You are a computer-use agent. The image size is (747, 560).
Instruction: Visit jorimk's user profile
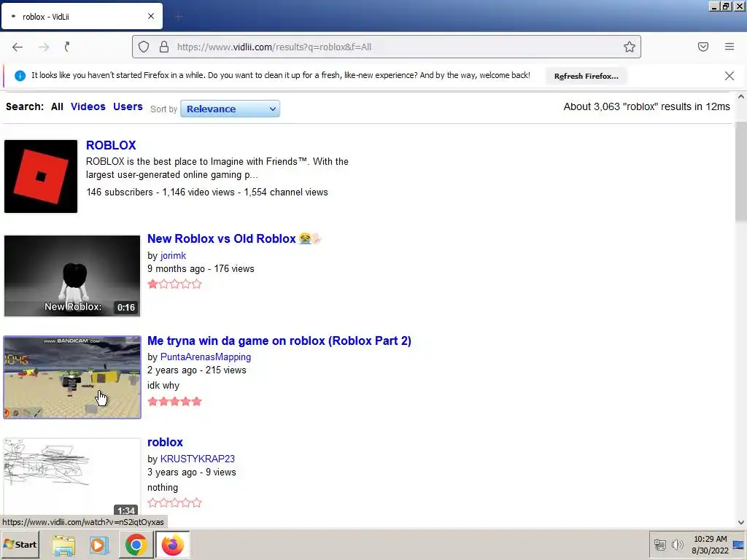click(x=173, y=256)
